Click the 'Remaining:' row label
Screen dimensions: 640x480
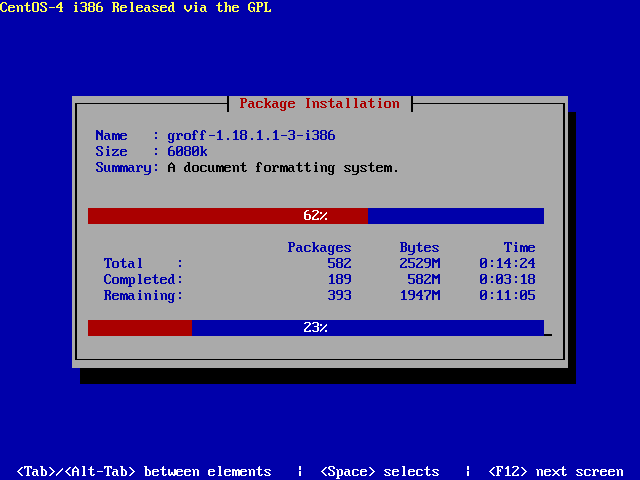tap(143, 295)
